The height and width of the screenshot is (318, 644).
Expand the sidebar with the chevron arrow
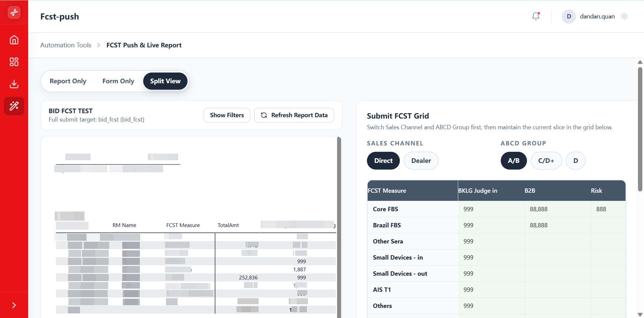[x=14, y=305]
